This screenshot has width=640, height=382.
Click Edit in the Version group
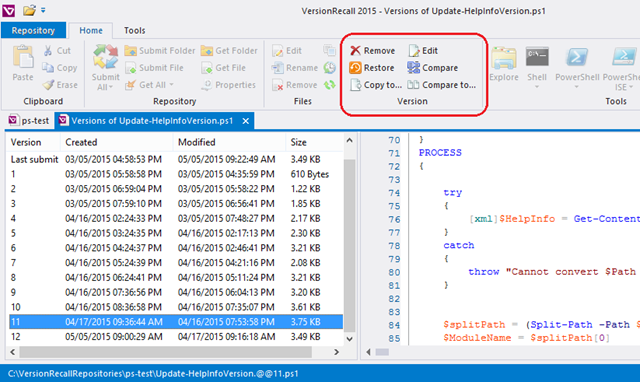tap(423, 51)
